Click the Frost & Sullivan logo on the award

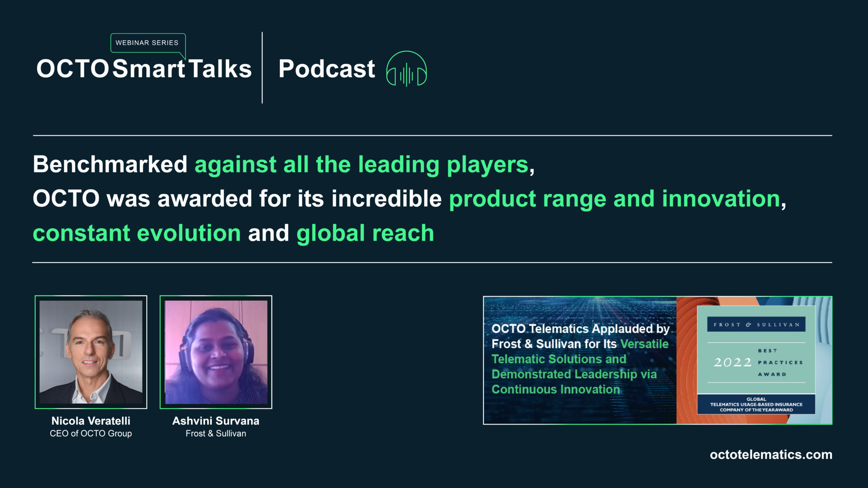756,324
